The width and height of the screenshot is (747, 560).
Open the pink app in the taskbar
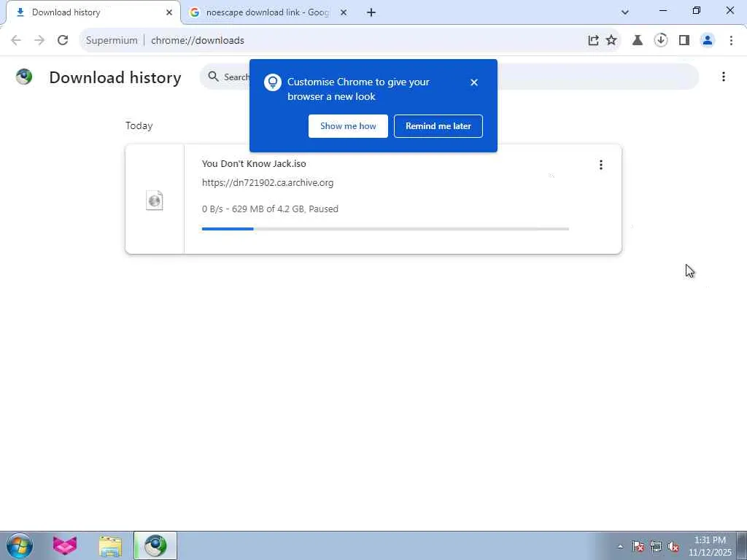coord(65,545)
